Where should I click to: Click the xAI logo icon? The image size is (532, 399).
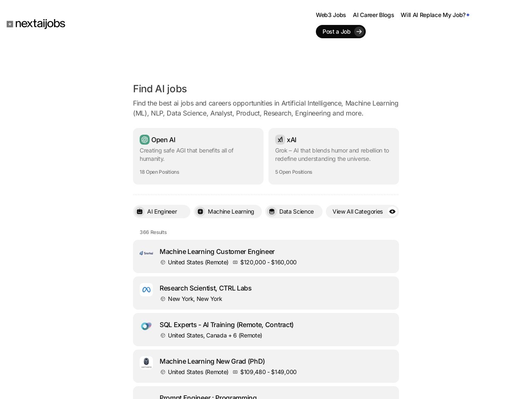click(x=280, y=140)
